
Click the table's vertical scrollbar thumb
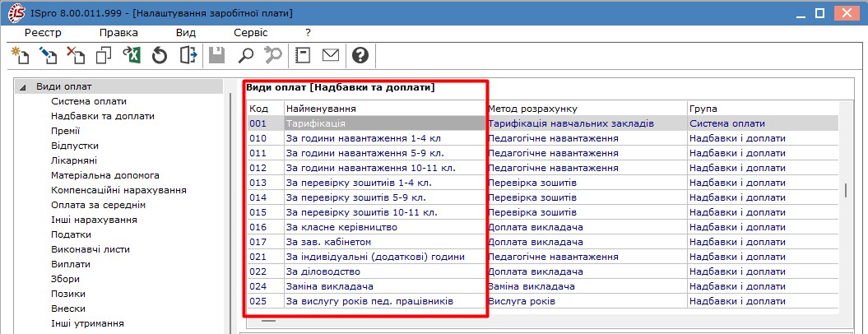pyautogui.click(x=846, y=190)
